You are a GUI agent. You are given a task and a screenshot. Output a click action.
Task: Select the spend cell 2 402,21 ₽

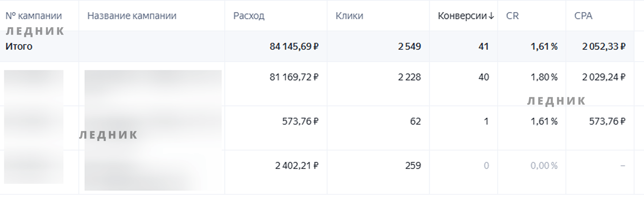pyautogui.click(x=297, y=166)
